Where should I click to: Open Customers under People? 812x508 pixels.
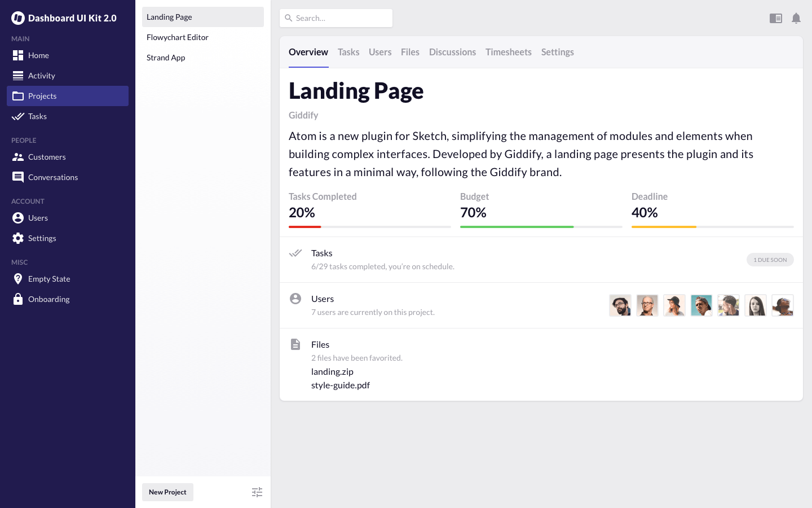tap(47, 157)
